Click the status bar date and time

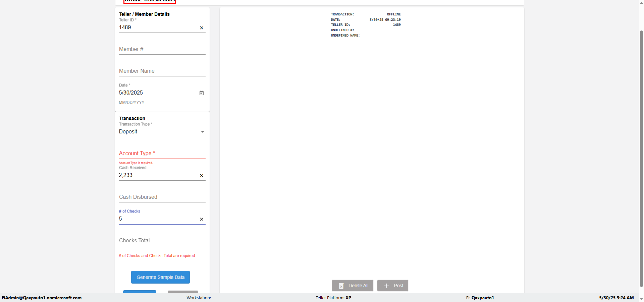click(x=617, y=298)
